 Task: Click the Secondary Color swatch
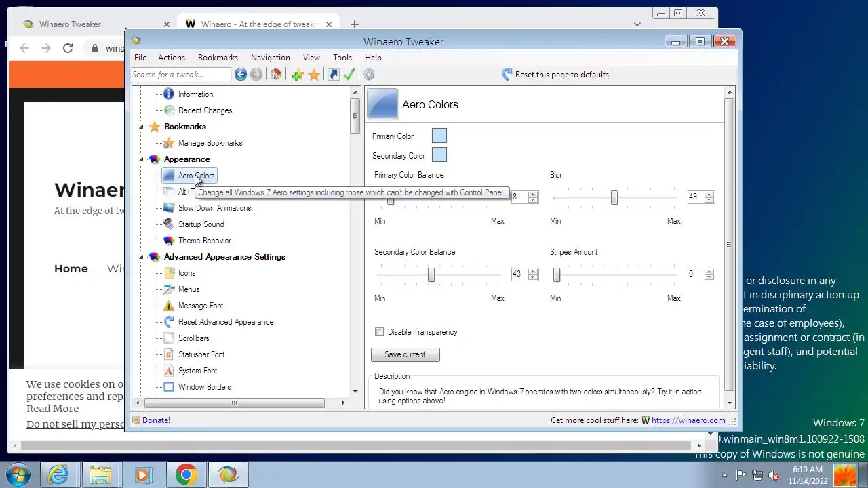click(439, 155)
